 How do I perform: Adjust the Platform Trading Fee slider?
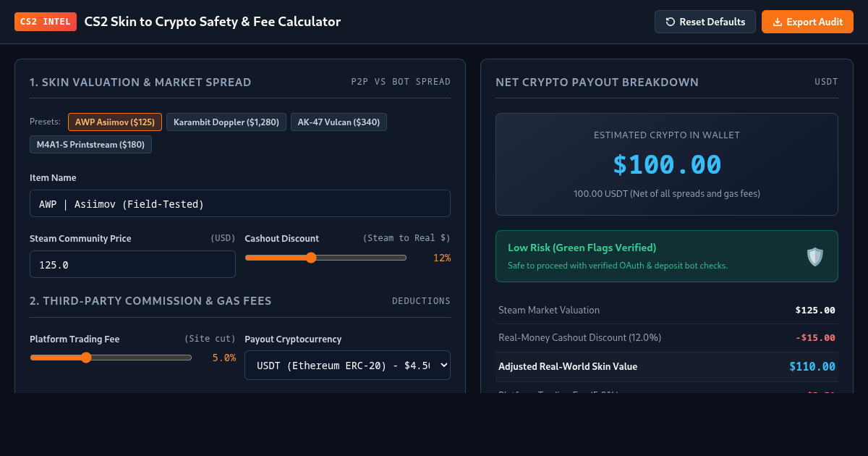(111, 358)
